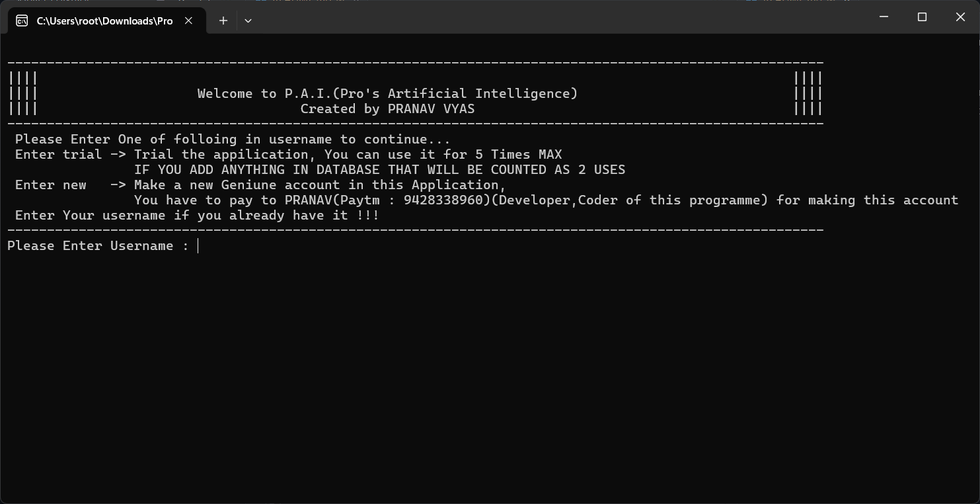
Task: Maximize the terminal window
Action: (x=922, y=17)
